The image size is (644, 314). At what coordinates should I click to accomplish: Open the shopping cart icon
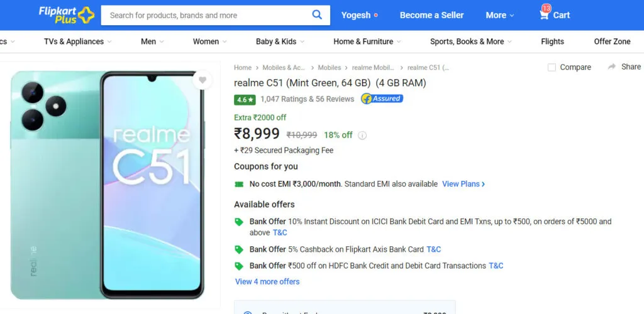coord(544,14)
